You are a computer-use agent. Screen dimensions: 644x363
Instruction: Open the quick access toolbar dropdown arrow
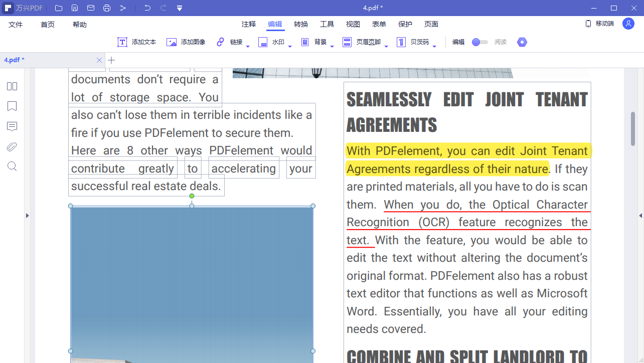(180, 8)
